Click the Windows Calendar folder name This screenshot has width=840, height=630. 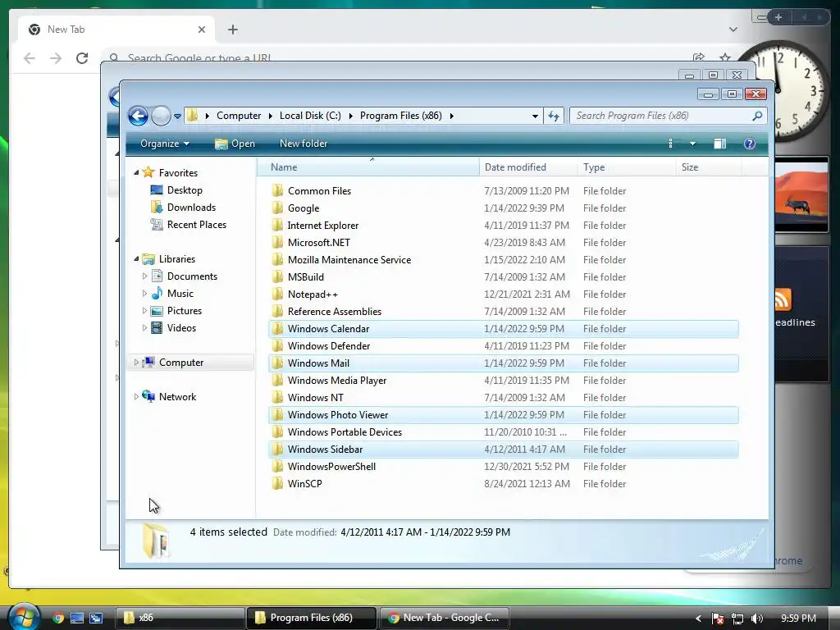tap(328, 329)
